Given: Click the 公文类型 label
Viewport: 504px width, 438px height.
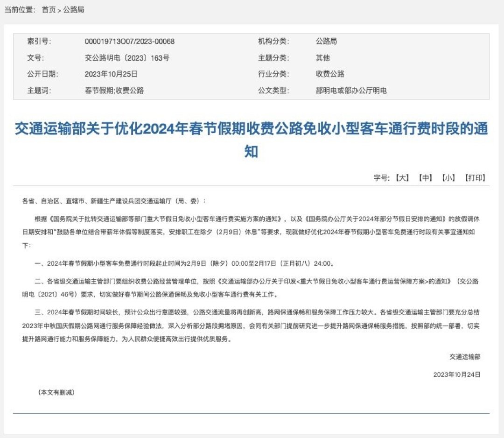Looking at the screenshot, I should (x=273, y=91).
